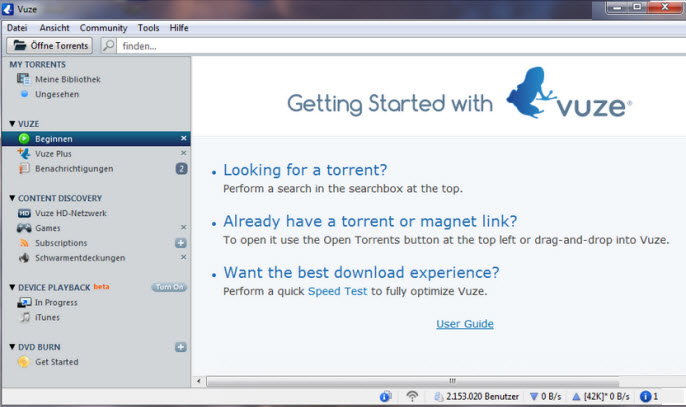Select the Subscriptions text entry
Image resolution: width=686 pixels, height=407 pixels.
point(61,243)
